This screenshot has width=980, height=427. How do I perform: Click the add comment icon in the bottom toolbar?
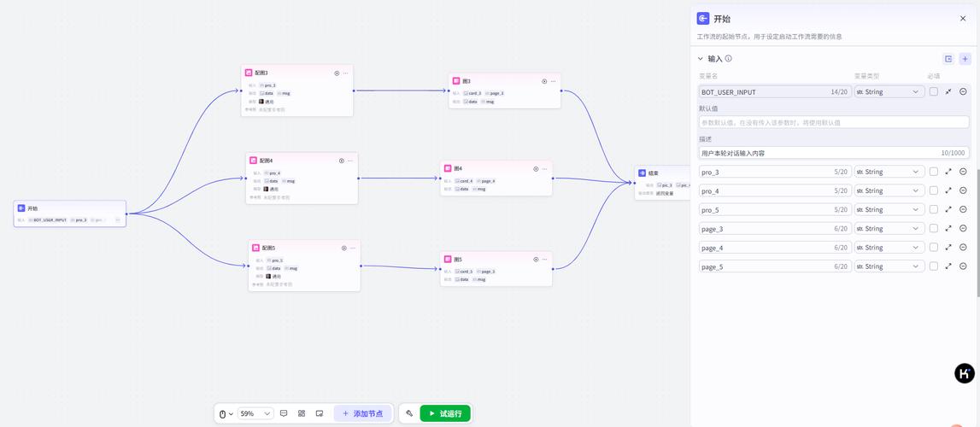coord(284,413)
